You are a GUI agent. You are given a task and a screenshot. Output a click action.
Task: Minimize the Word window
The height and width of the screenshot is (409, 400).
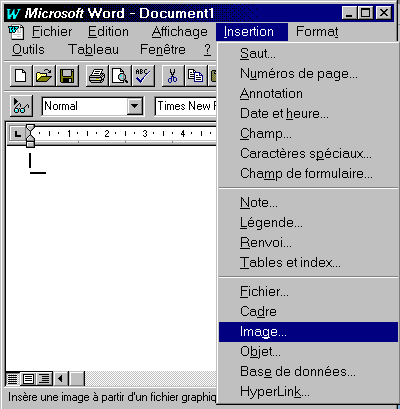pyautogui.click(x=349, y=13)
